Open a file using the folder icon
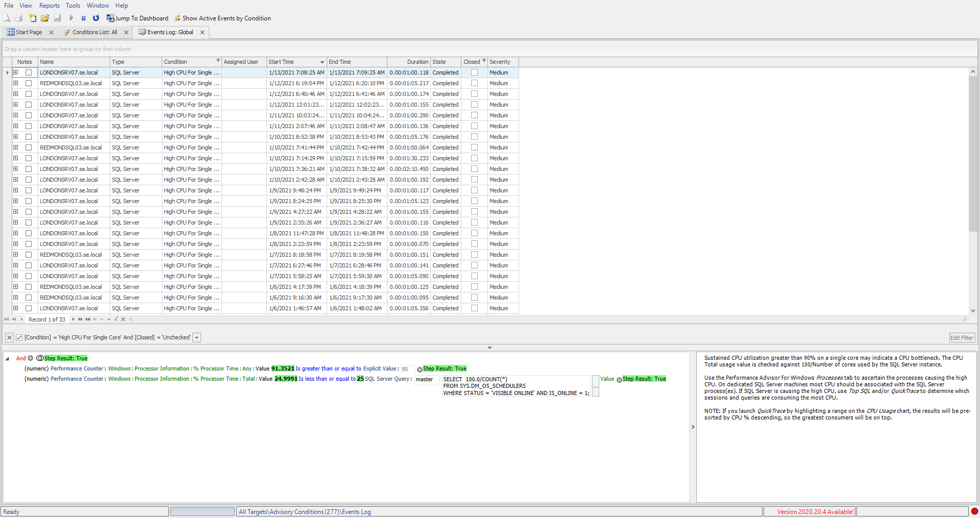The image size is (980, 518). [x=45, y=18]
